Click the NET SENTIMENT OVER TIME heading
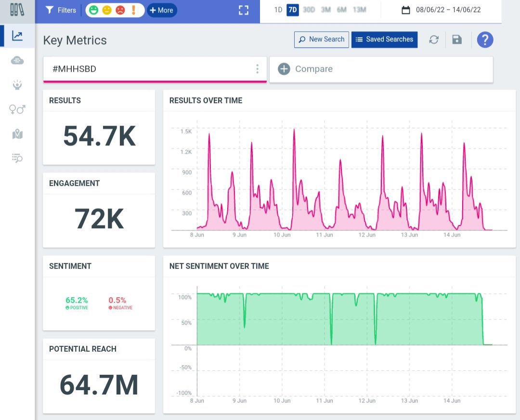The height and width of the screenshot is (420, 520). pyautogui.click(x=219, y=266)
